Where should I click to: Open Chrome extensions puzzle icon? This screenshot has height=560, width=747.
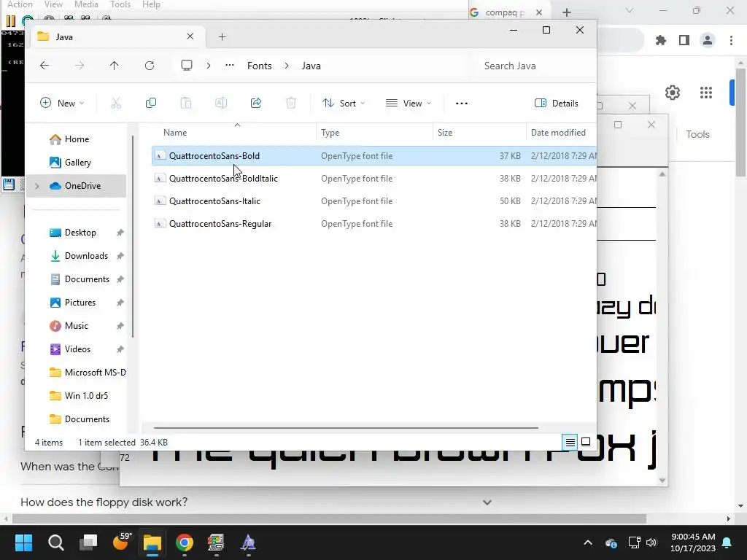click(661, 41)
